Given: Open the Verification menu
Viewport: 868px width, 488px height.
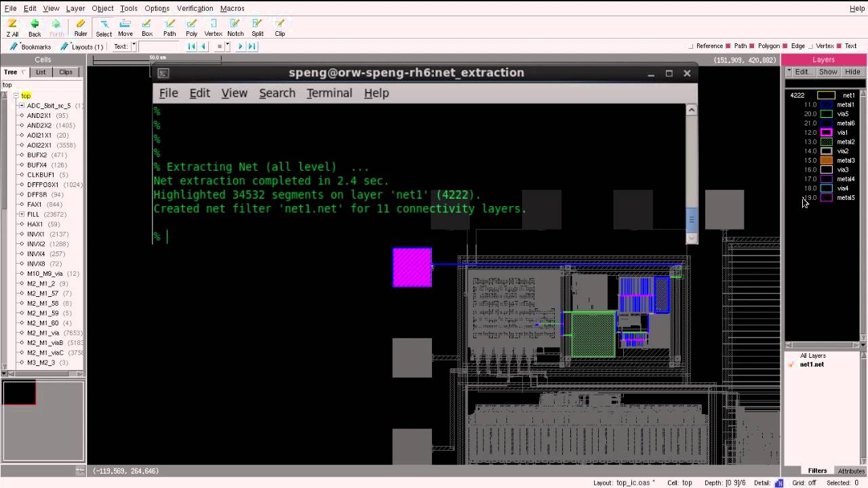Looking at the screenshot, I should [195, 8].
